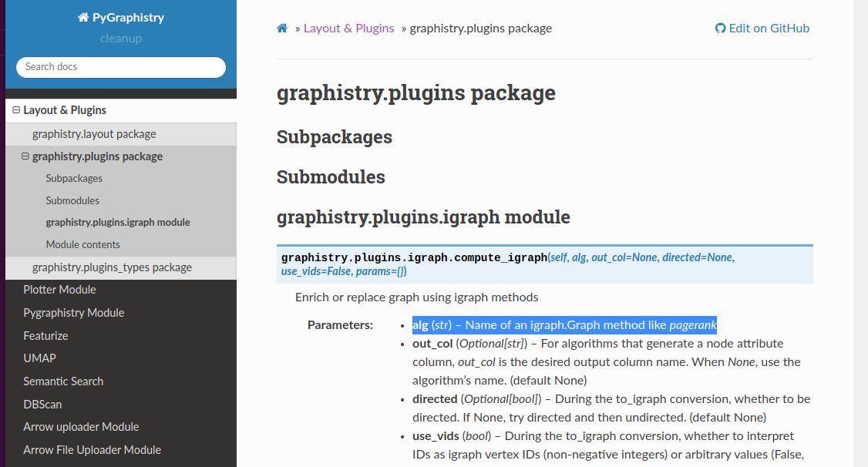Click the Parameters label
The image size is (868, 467).
click(x=341, y=325)
